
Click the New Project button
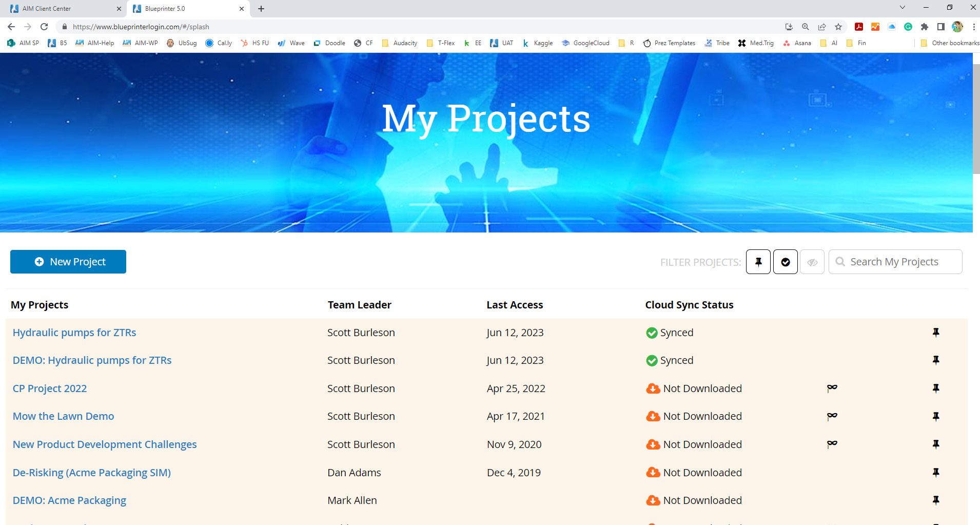pyautogui.click(x=68, y=262)
